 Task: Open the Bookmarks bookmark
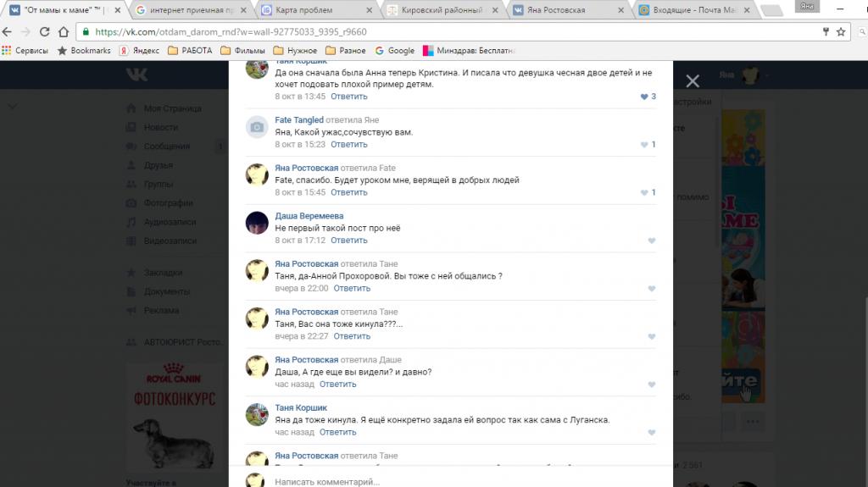tap(84, 50)
